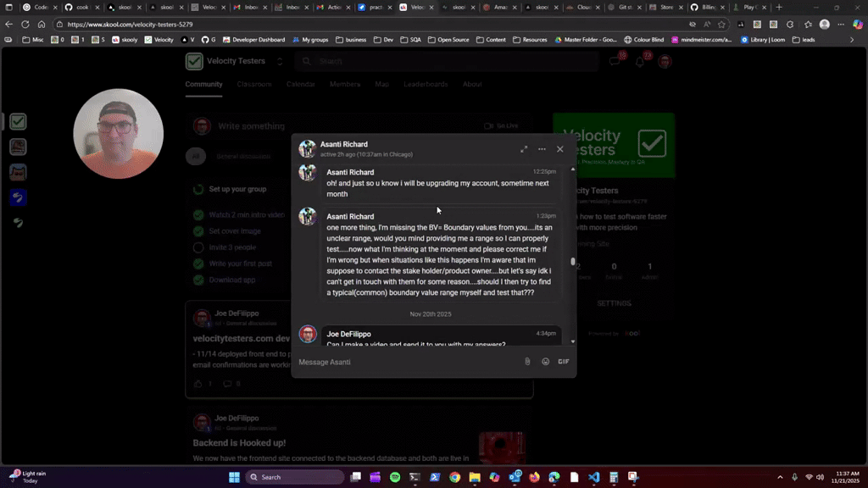Open the emoji picker in chat
868x488 pixels.
point(545,361)
